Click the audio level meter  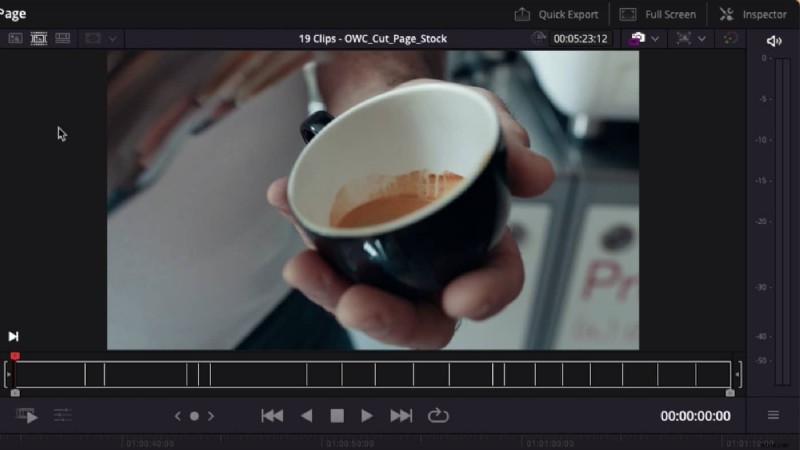tap(783, 221)
